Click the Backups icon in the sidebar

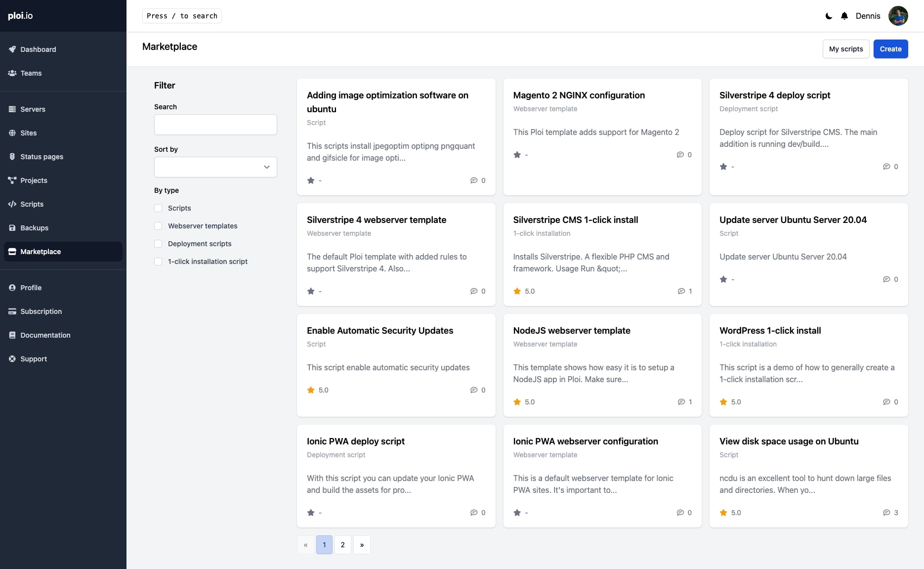point(12,228)
